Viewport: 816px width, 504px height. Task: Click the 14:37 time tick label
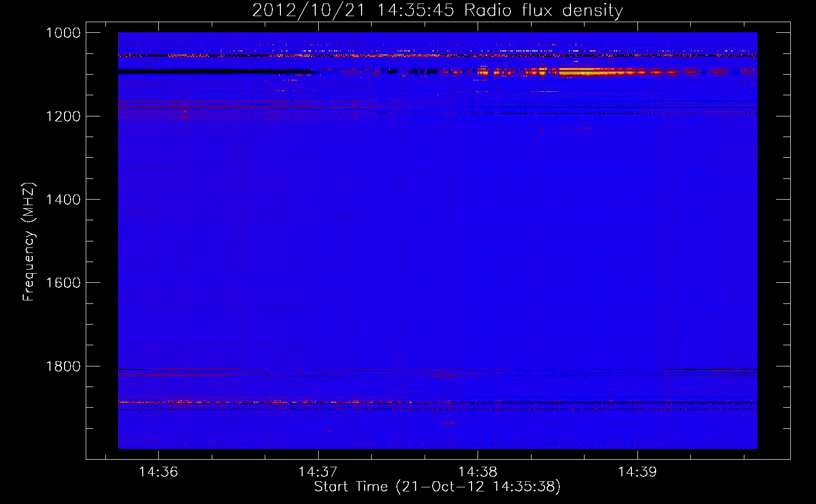tap(318, 472)
